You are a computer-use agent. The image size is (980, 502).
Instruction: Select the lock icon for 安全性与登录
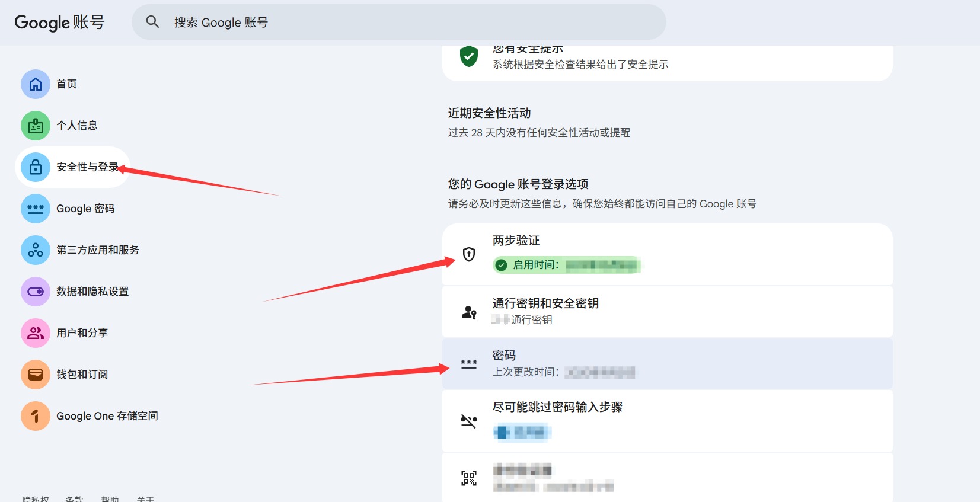pos(36,167)
